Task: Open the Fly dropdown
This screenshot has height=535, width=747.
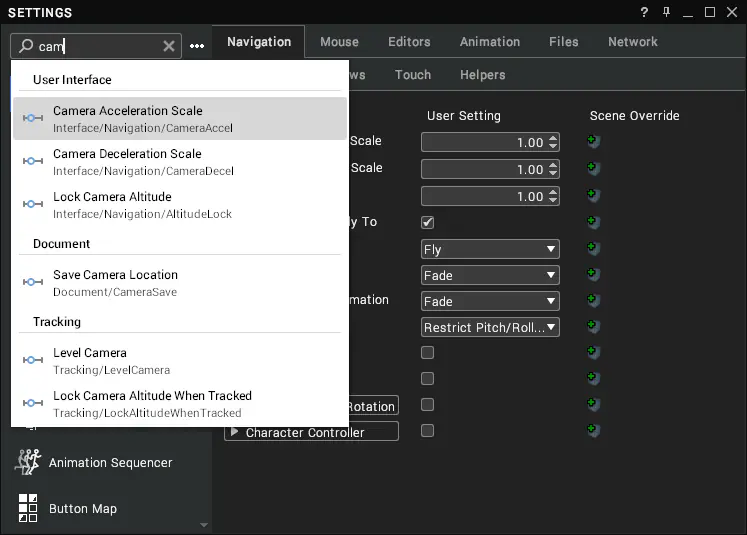Action: point(490,249)
